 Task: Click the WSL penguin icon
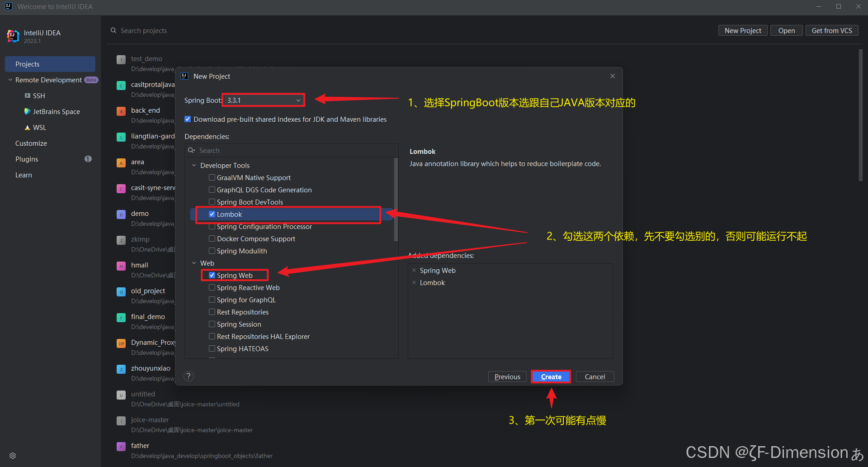point(28,128)
